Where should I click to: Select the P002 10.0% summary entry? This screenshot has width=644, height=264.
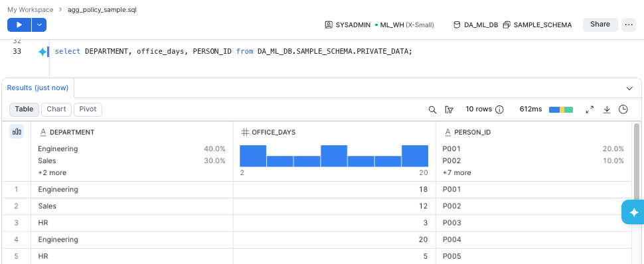(x=533, y=161)
